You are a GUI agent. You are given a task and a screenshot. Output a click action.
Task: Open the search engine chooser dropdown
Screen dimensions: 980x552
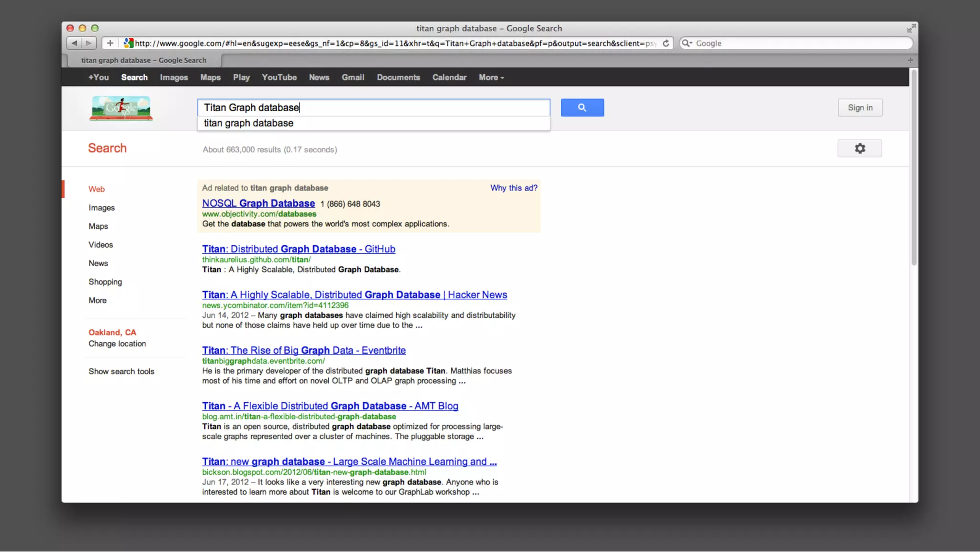coord(687,43)
